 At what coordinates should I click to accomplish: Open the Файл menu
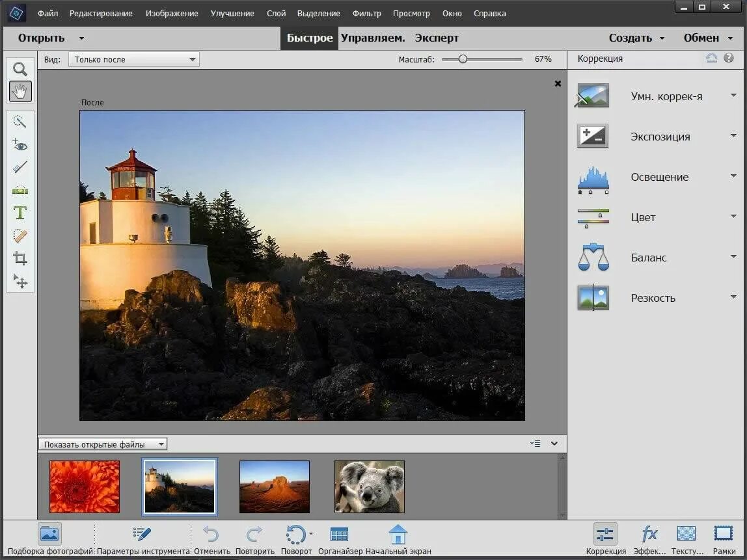click(x=48, y=13)
